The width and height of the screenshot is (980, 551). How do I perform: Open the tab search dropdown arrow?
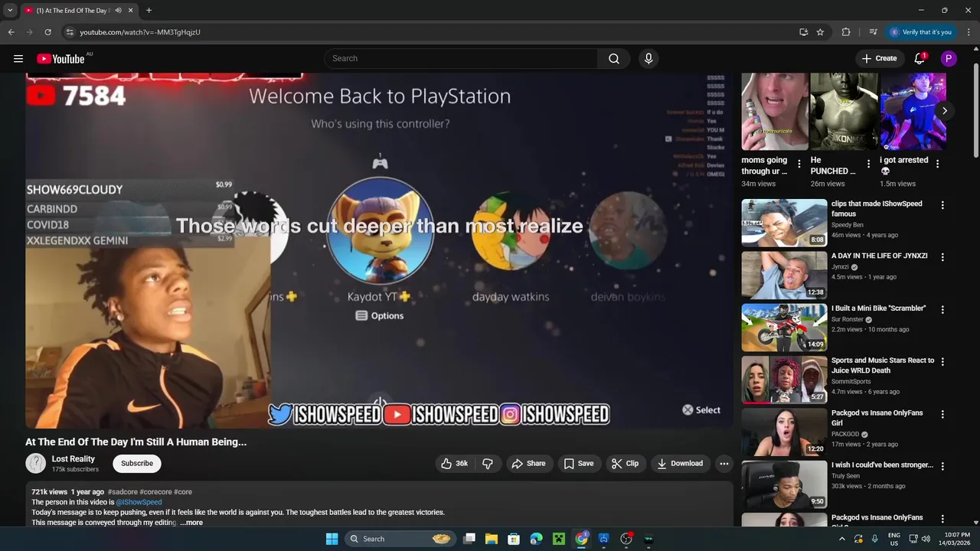(10, 11)
